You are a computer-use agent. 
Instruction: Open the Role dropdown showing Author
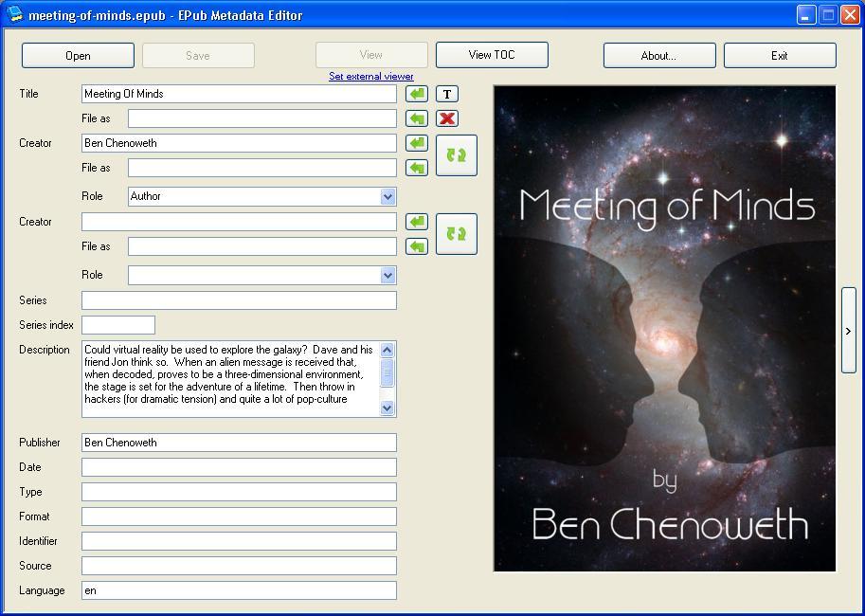point(386,196)
